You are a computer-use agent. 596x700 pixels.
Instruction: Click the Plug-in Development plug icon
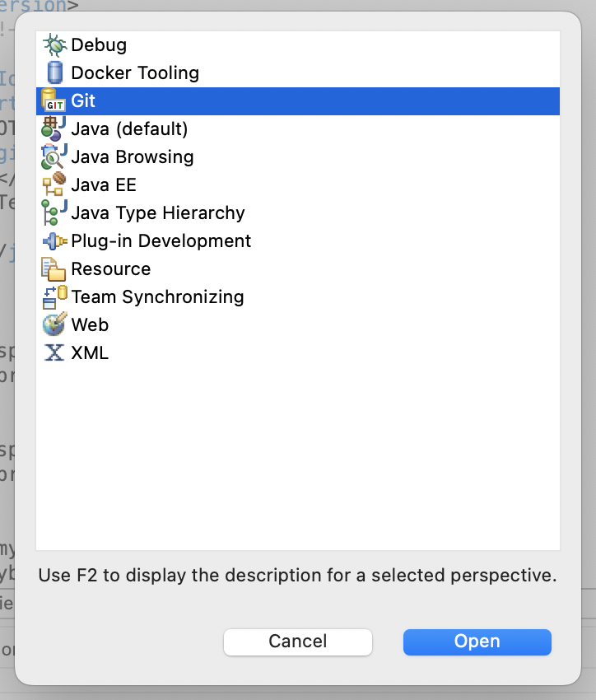54,241
